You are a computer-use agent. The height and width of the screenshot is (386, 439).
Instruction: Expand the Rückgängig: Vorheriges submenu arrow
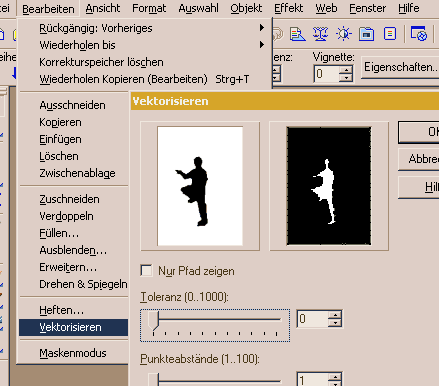tap(262, 28)
